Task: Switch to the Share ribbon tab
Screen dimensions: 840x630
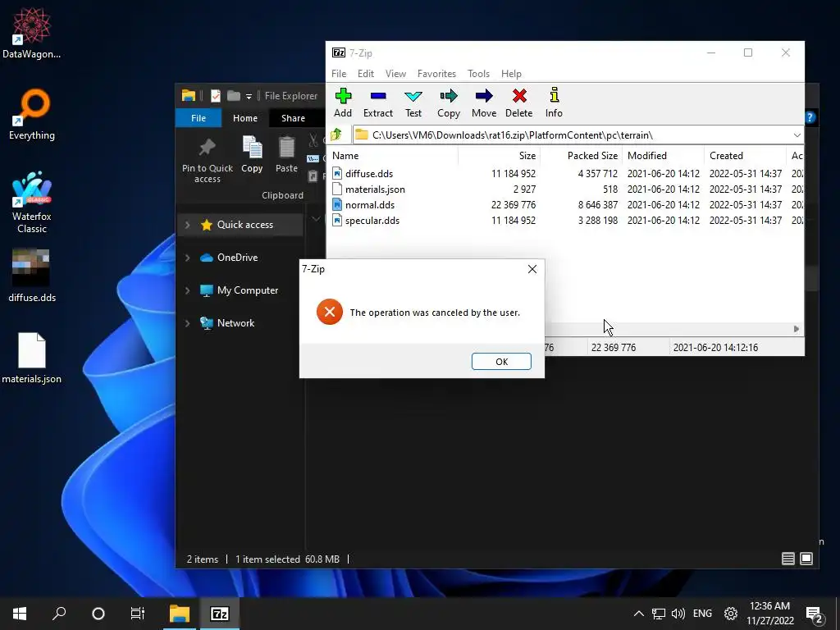Action: click(x=293, y=118)
